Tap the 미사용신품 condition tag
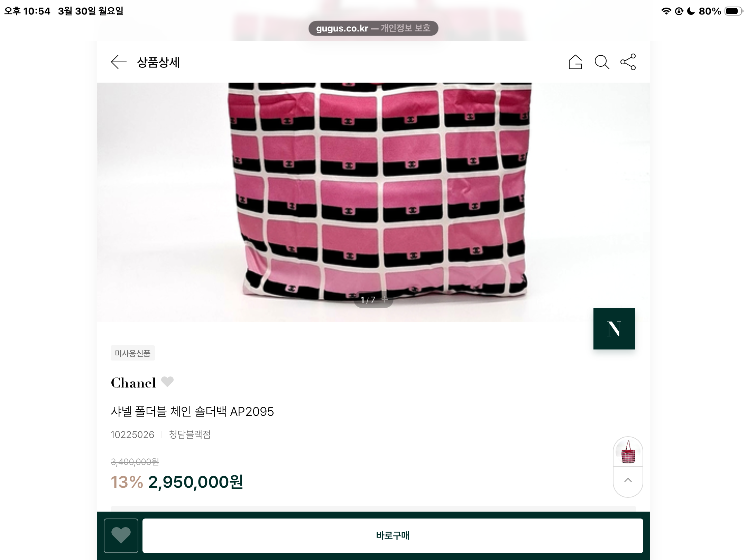The height and width of the screenshot is (560, 747). click(133, 353)
